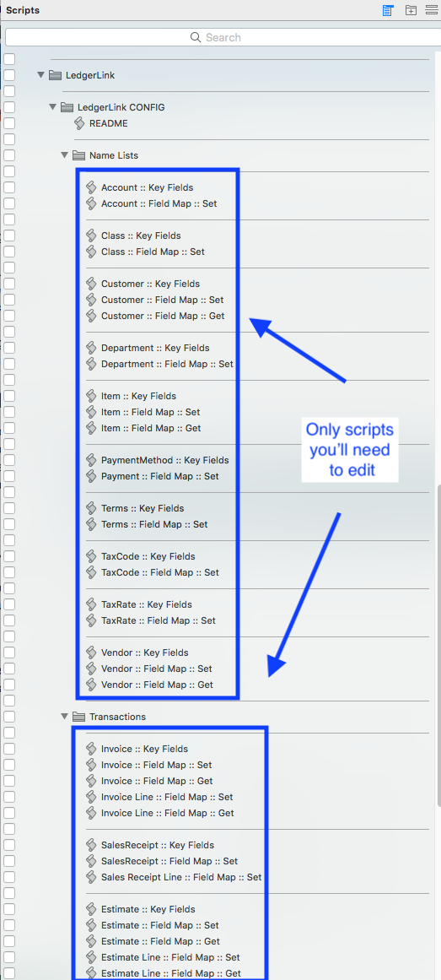Select TaxCode :: Field Map :: Set script
Screen dimensions: 441x980
tap(160, 572)
